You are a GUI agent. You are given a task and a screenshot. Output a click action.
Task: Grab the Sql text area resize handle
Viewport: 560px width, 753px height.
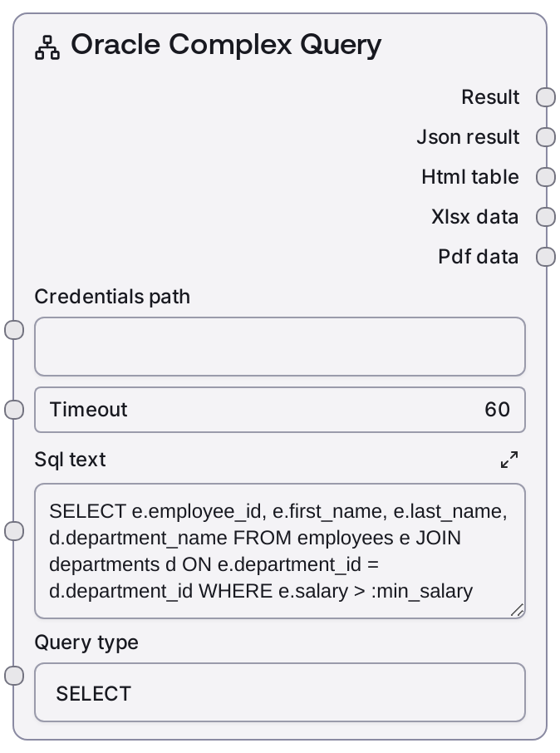click(517, 610)
